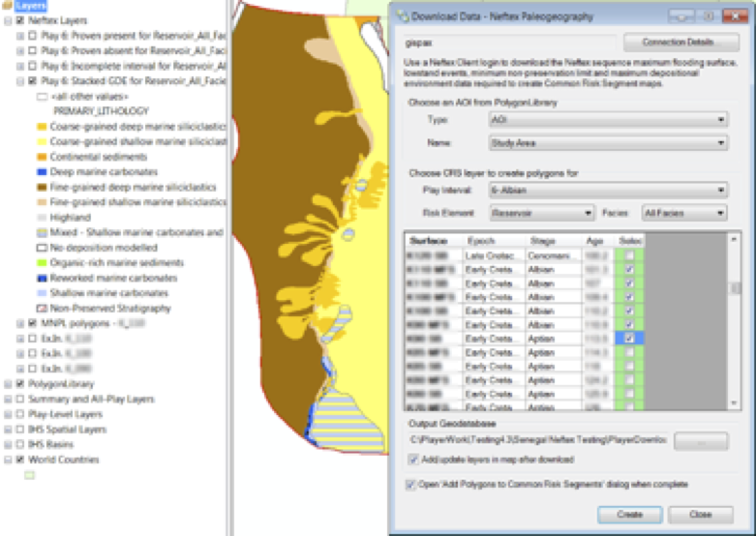Sort by the Epoch column header
The width and height of the screenshot is (756, 536).
494,241
